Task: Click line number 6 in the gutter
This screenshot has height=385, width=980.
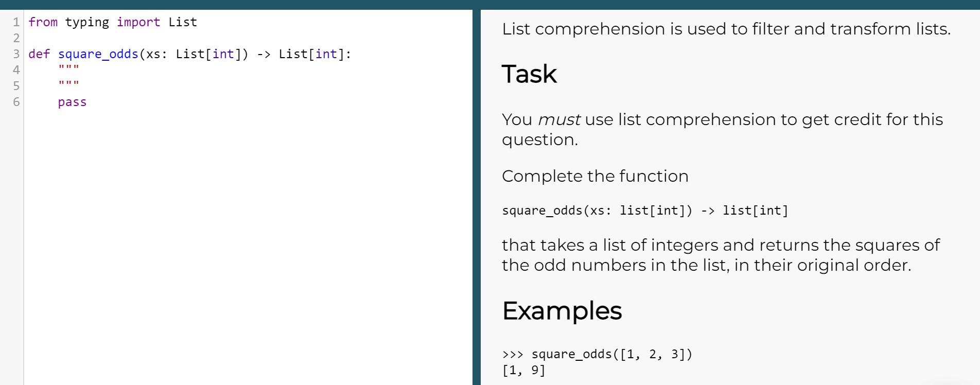Action: [x=16, y=102]
